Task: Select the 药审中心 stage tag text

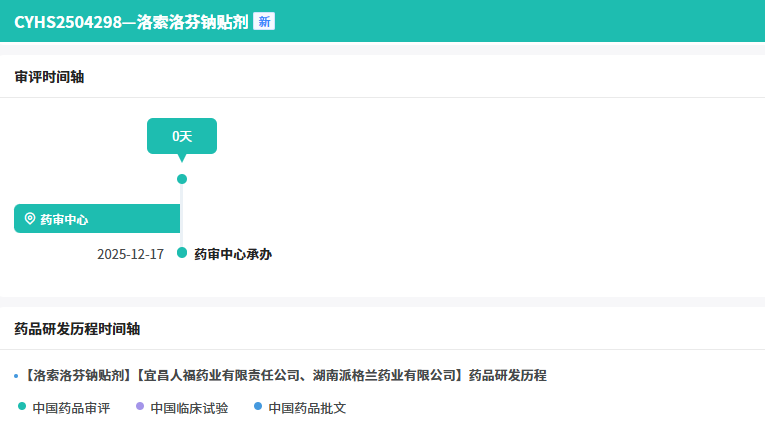Action: pyautogui.click(x=64, y=219)
